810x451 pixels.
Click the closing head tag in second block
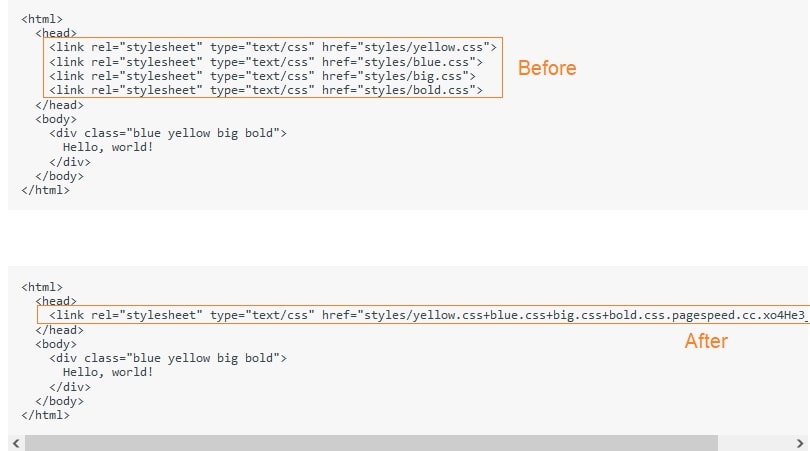point(60,329)
